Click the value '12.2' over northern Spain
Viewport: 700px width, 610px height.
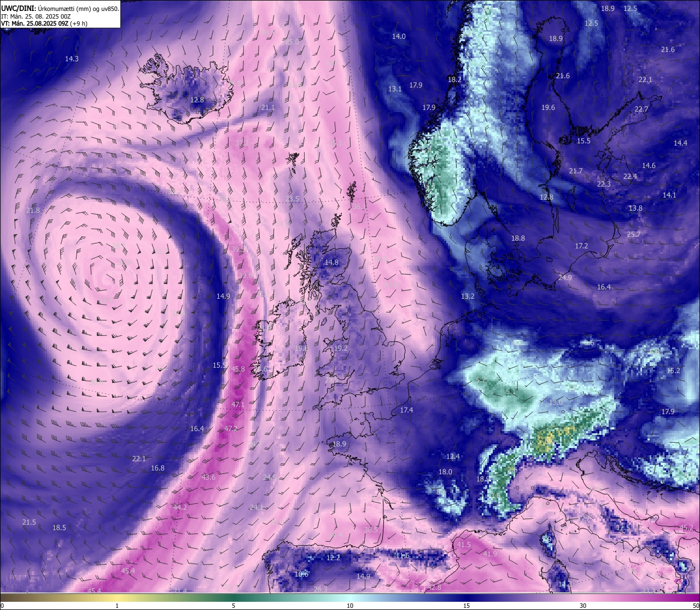pyautogui.click(x=333, y=558)
